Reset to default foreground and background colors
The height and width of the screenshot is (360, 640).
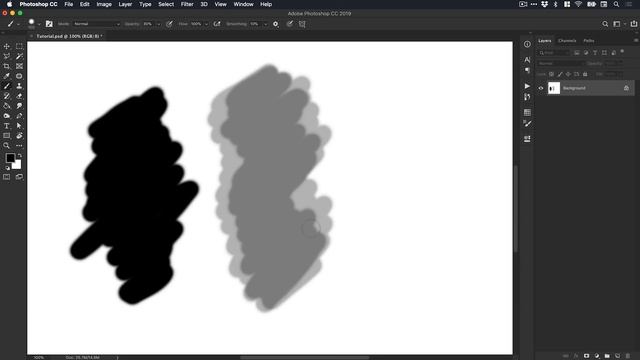(7, 168)
